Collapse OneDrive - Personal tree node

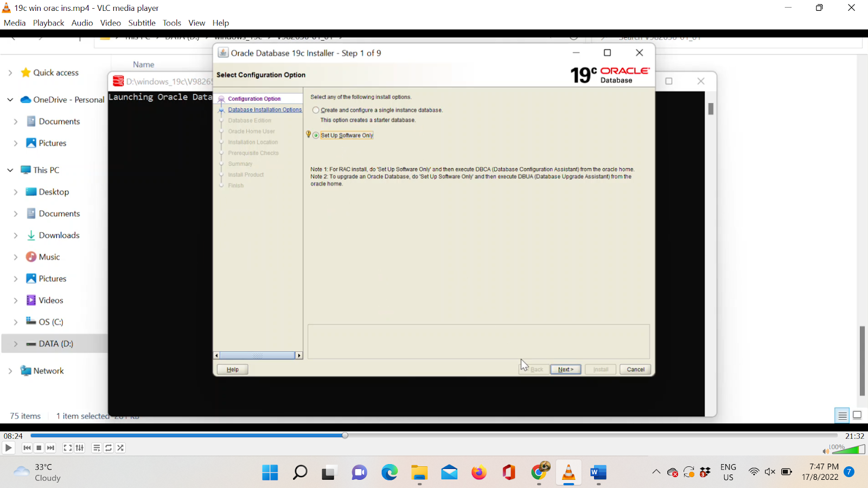click(x=10, y=100)
